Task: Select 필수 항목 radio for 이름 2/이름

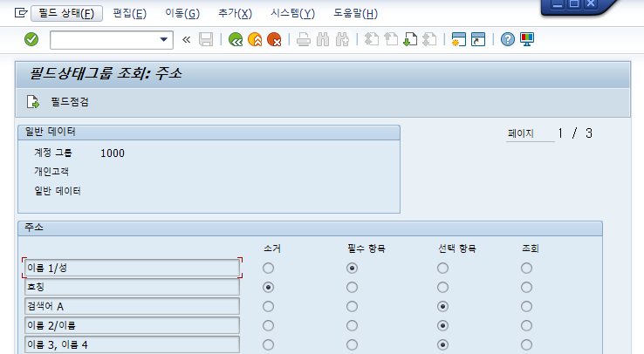Action: coord(352,326)
